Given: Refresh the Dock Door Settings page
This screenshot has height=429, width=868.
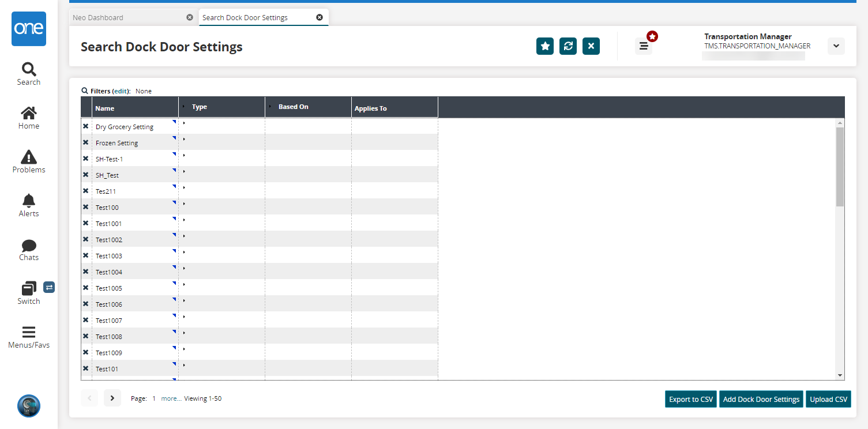Looking at the screenshot, I should coord(568,46).
